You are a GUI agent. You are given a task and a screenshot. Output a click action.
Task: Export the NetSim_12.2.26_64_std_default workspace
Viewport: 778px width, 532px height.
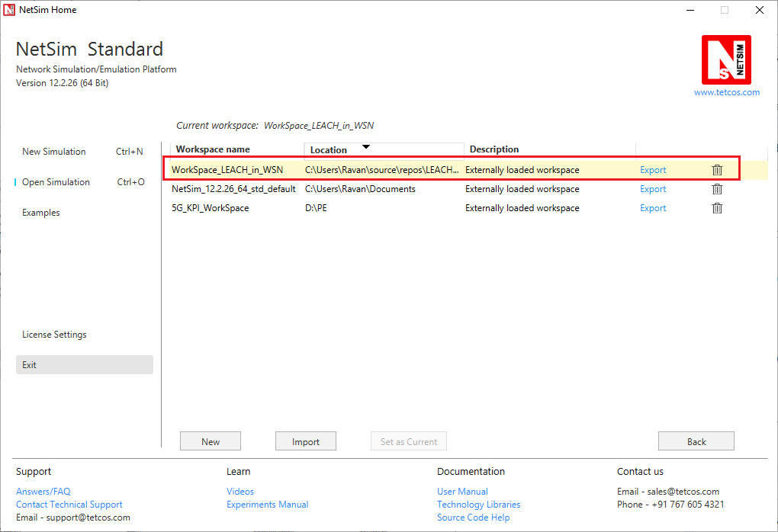(652, 189)
